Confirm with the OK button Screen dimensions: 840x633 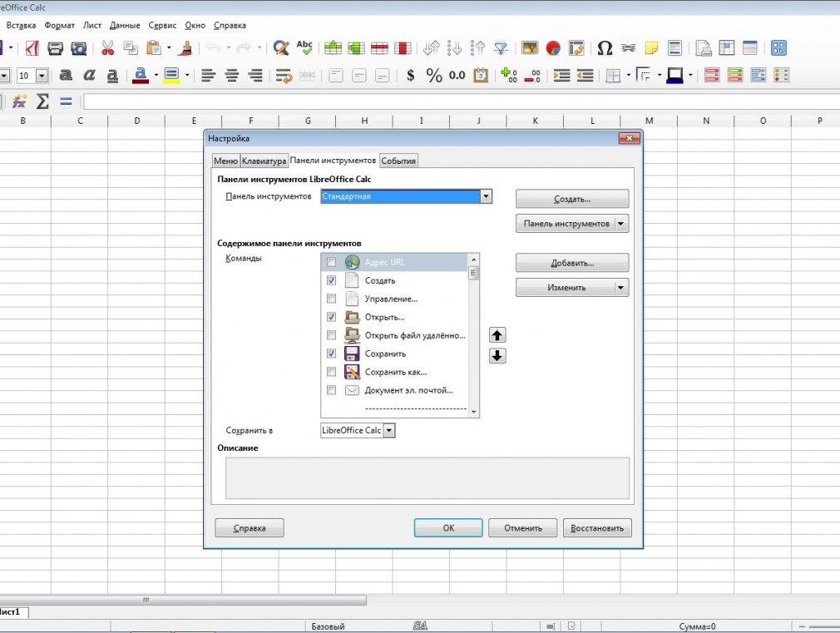coord(448,528)
